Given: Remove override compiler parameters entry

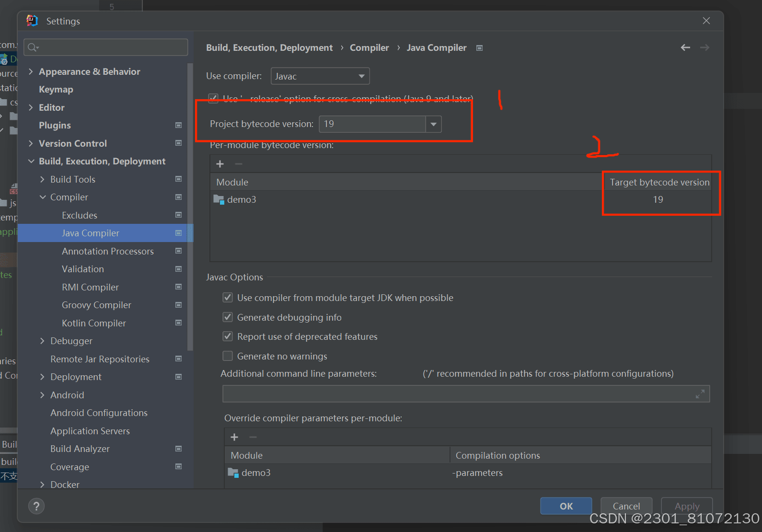Looking at the screenshot, I should point(253,437).
